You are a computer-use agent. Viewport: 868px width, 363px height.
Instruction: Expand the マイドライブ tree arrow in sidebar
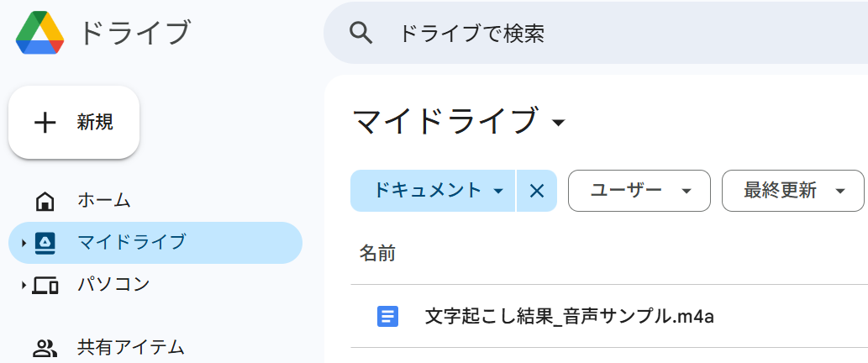[24, 244]
